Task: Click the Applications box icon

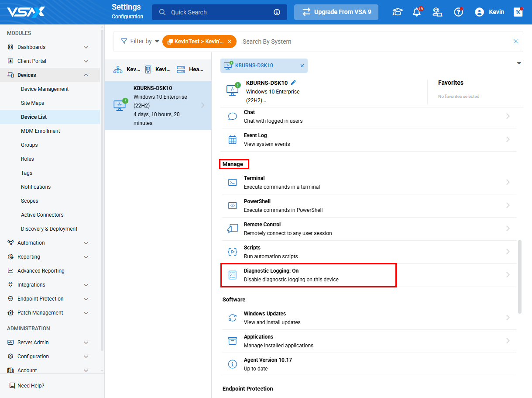Action: [x=233, y=341]
